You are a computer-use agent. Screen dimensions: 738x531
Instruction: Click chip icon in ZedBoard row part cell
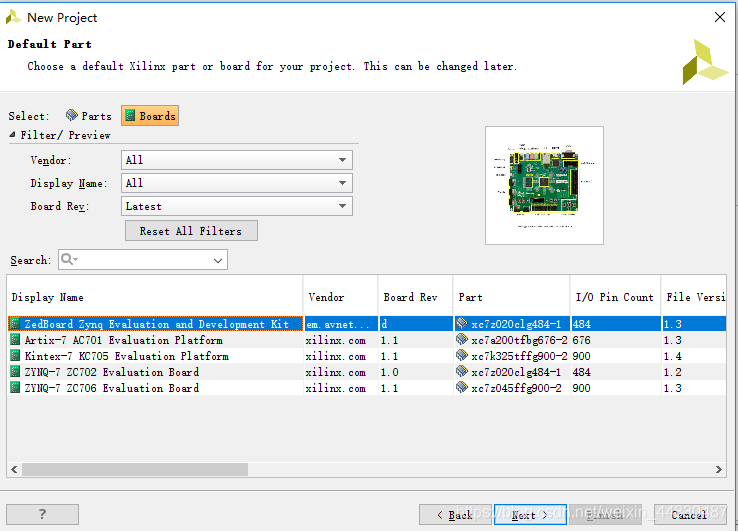point(462,323)
